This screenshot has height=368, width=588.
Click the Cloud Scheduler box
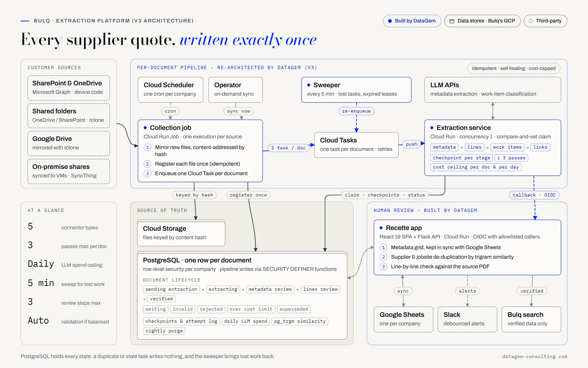(170, 90)
